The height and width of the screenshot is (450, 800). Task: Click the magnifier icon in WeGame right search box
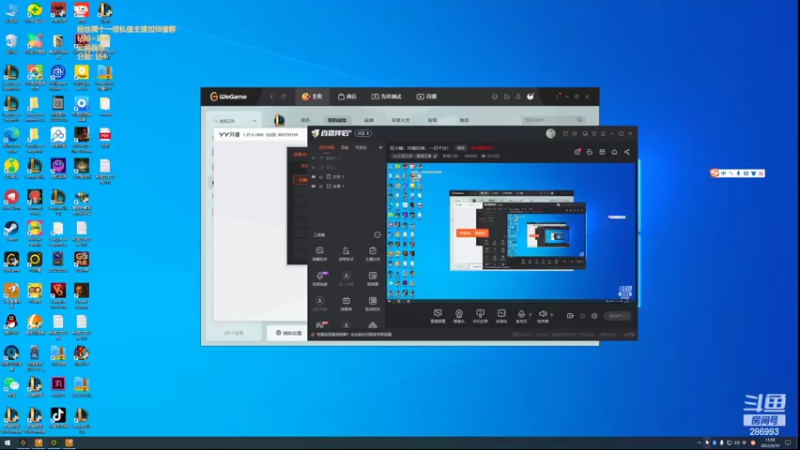pos(579,120)
